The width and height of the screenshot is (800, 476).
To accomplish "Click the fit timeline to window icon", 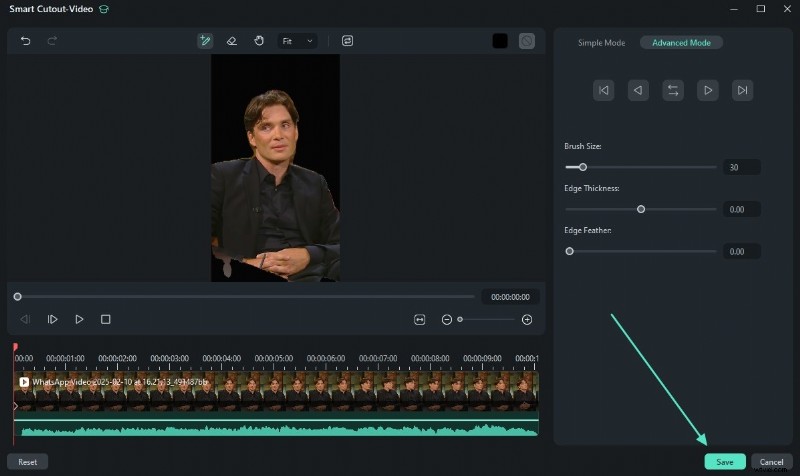I will pyautogui.click(x=420, y=319).
